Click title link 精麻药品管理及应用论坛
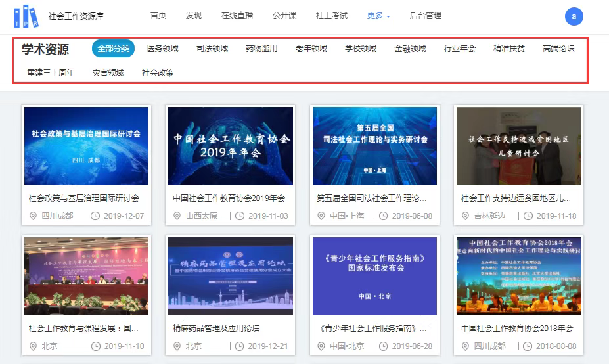Screen dimensions: 609x364 click(216, 329)
